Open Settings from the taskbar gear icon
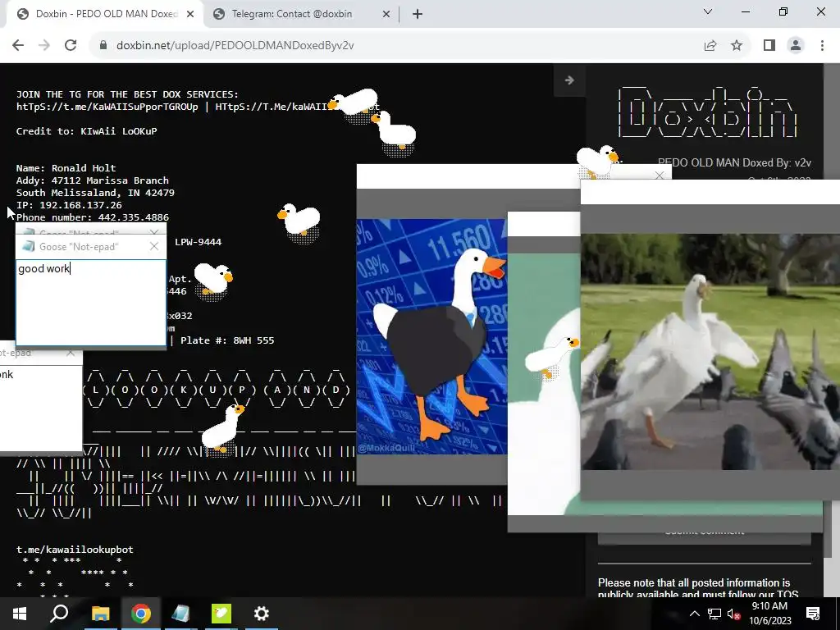 pos(262,614)
